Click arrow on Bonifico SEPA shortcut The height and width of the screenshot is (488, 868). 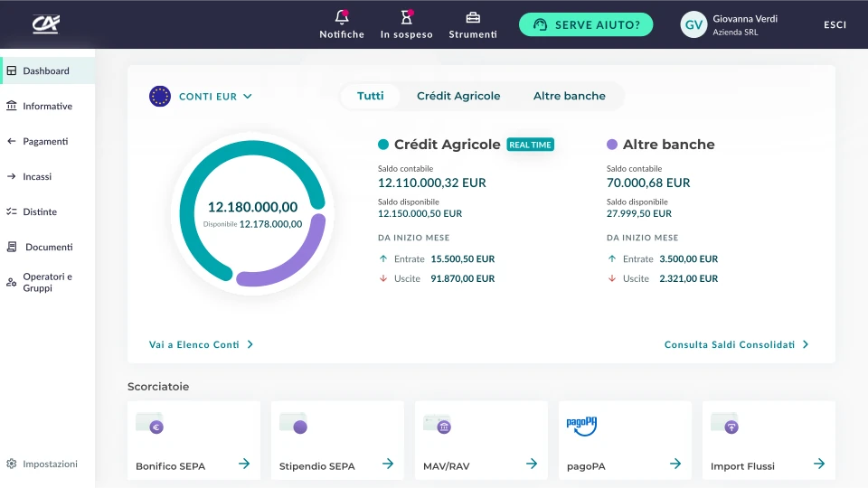tap(244, 464)
